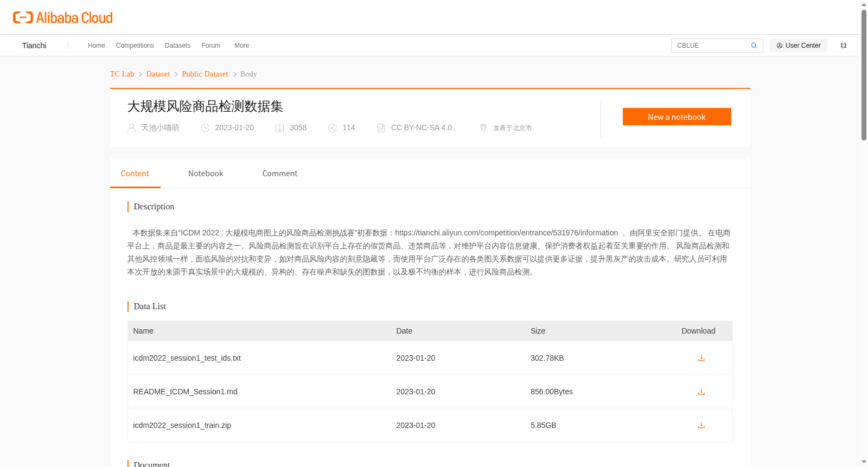Screen dimensions: 868x467
Task: Open the Forum menu item
Action: 211,46
